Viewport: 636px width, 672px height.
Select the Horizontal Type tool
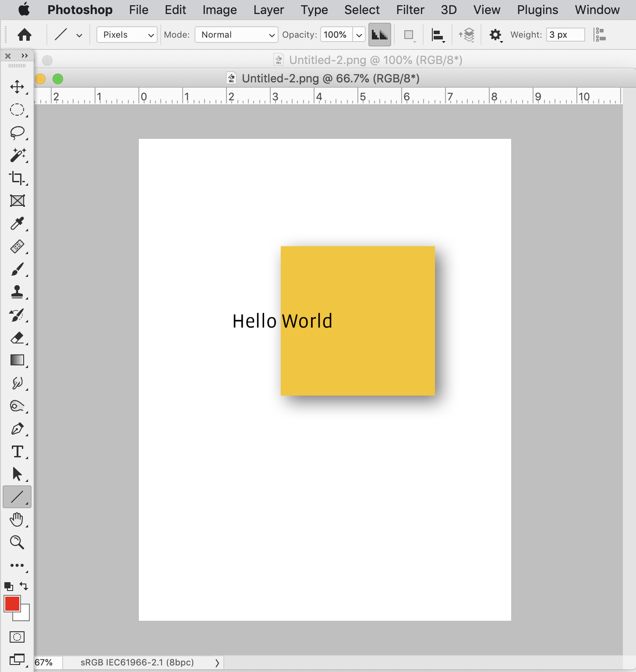point(17,451)
